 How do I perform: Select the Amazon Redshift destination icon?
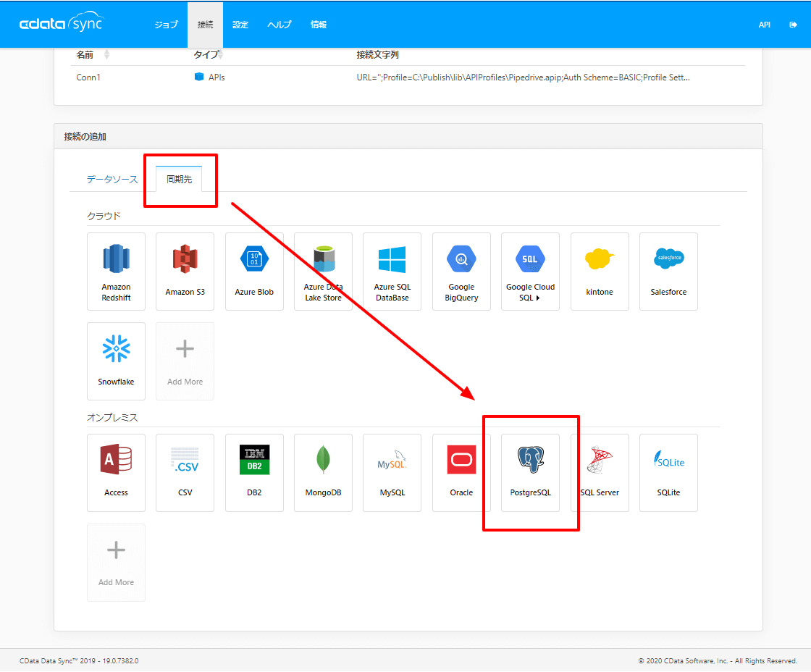click(x=116, y=272)
